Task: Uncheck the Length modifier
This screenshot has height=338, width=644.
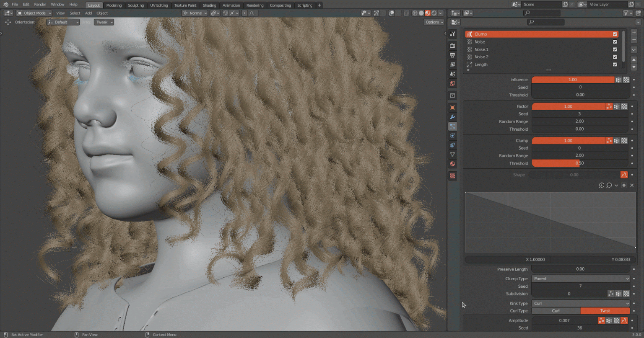Action: click(615, 65)
